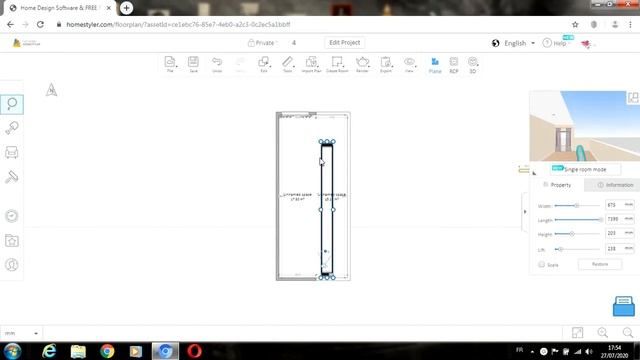
Task: Switch to the RCP view
Action: [x=454, y=65]
